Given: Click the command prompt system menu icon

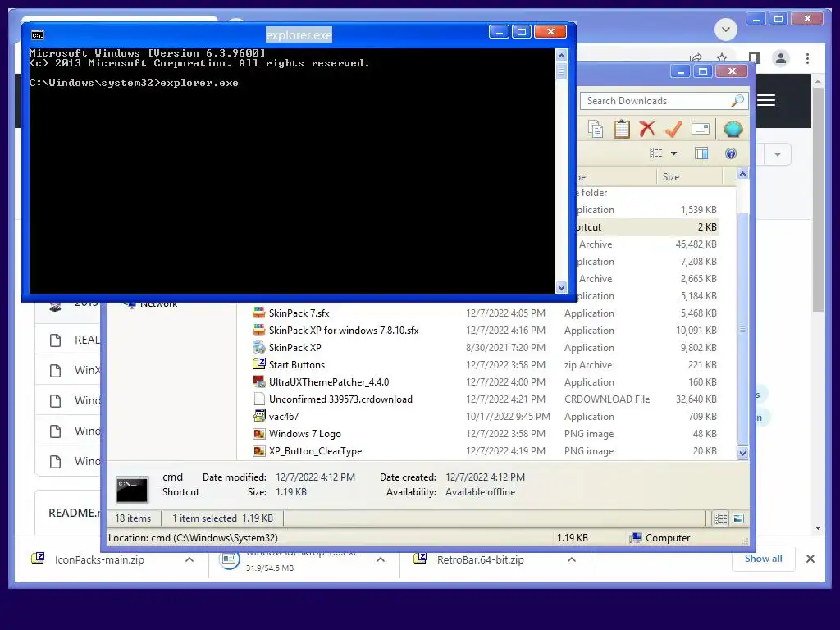Looking at the screenshot, I should click(x=38, y=35).
